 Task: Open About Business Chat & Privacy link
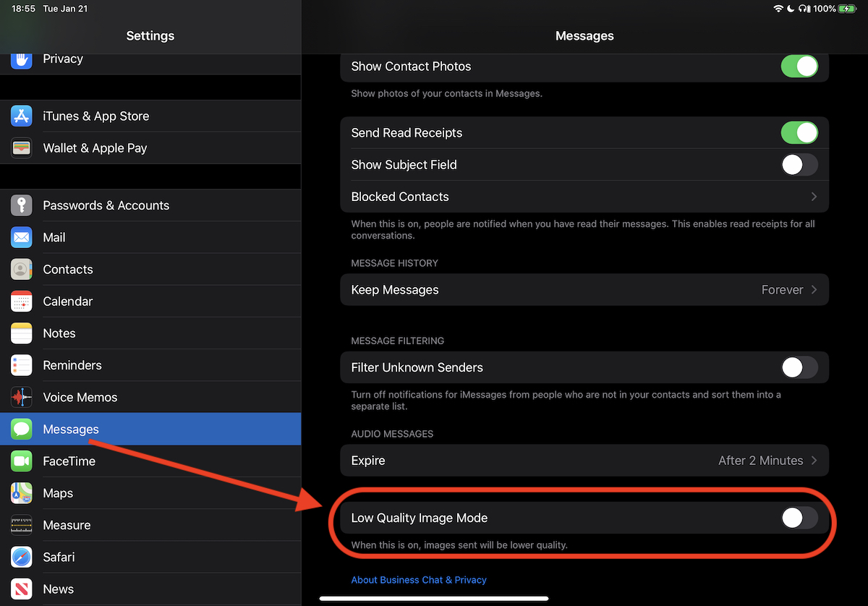click(419, 580)
